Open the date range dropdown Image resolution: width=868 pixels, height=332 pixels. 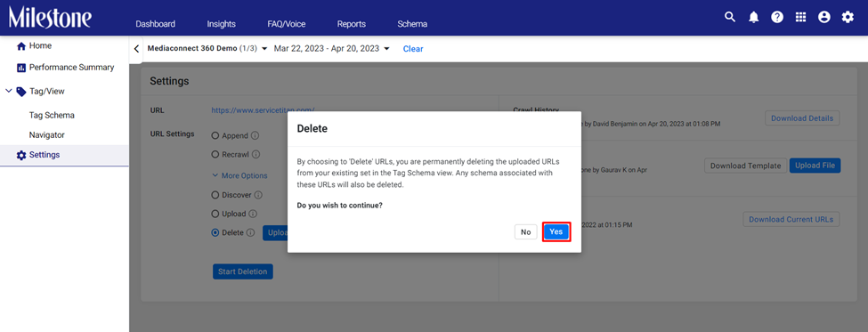[331, 49]
